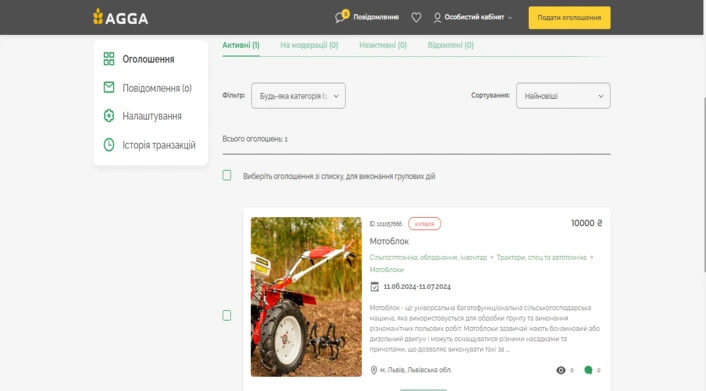
Task: Select the Оголошення grid icon in sidebar
Action: pyautogui.click(x=109, y=59)
